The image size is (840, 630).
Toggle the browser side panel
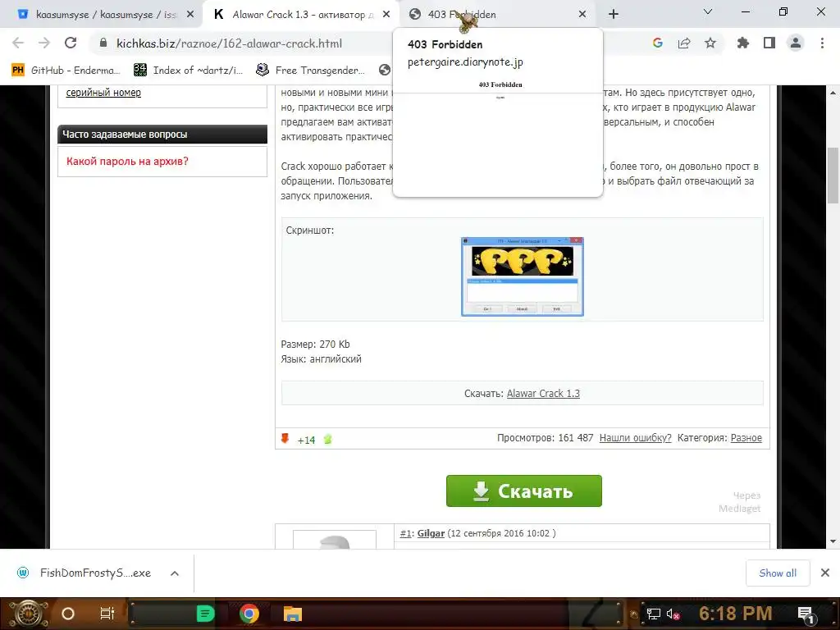click(769, 43)
